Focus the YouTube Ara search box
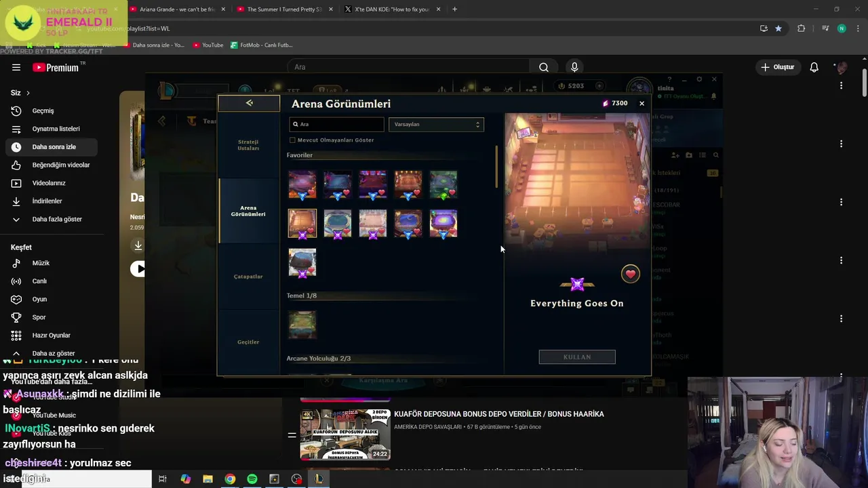Viewport: 868px width, 488px height. pyautogui.click(x=408, y=67)
